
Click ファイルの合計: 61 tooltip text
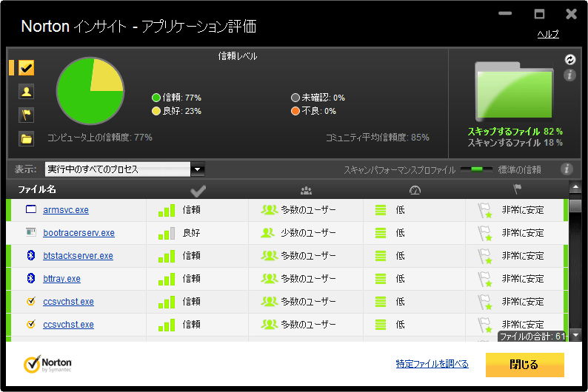pyautogui.click(x=532, y=337)
